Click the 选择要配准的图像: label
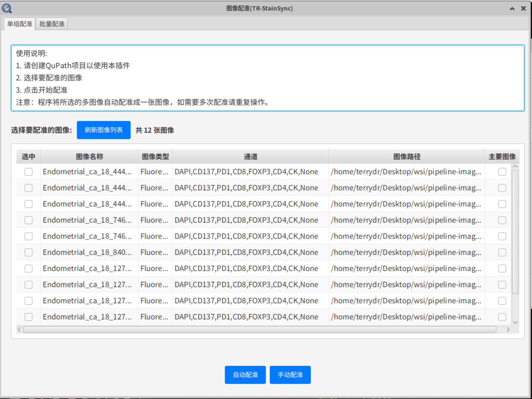532x399 pixels. pyautogui.click(x=42, y=130)
